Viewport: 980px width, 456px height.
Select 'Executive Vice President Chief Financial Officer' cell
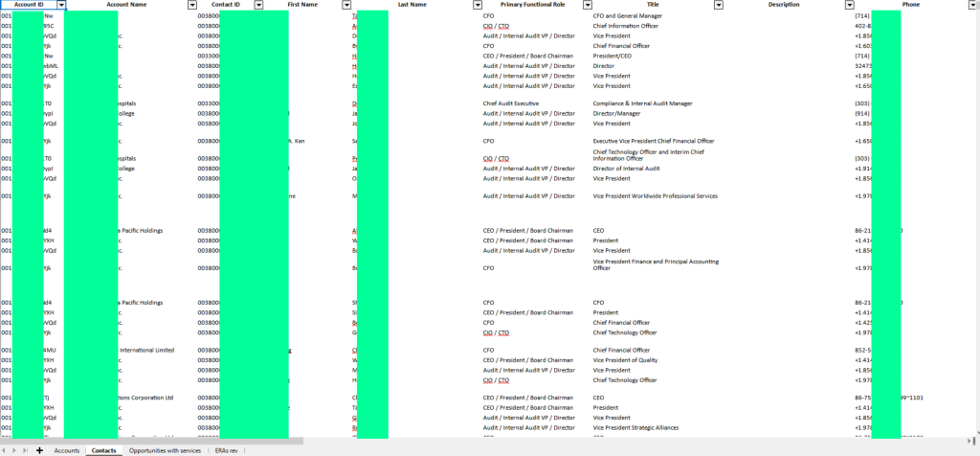[653, 141]
